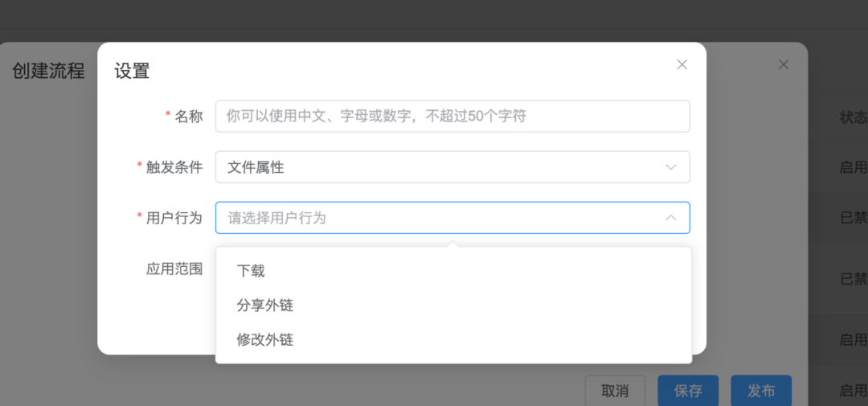Click the blue 保存 button
This screenshot has height=406, width=868.
(688, 391)
